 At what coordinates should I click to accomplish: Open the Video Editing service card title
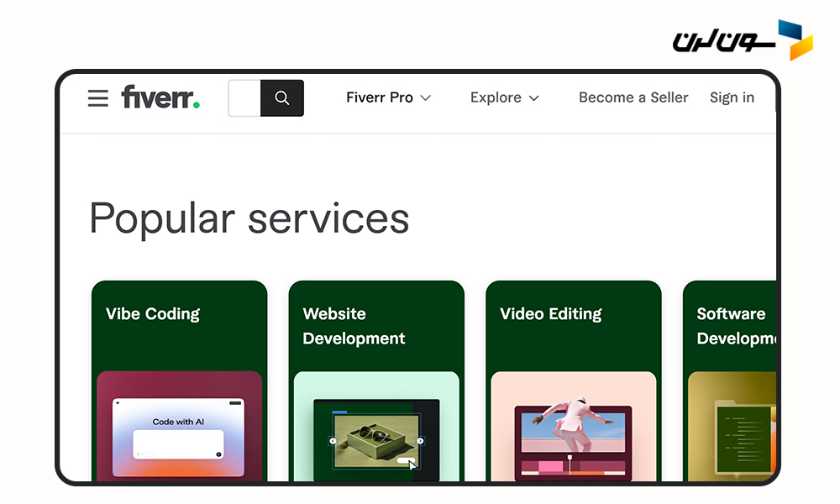tap(551, 314)
